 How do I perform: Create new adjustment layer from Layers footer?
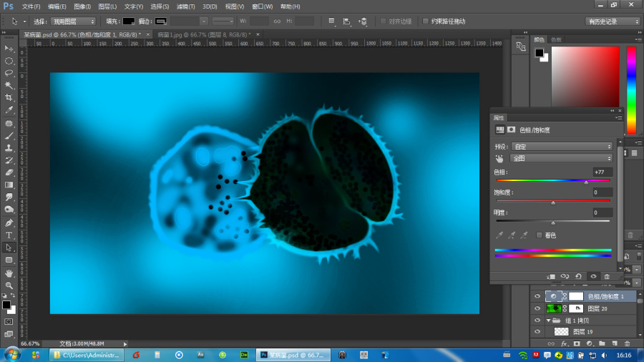coord(590,343)
